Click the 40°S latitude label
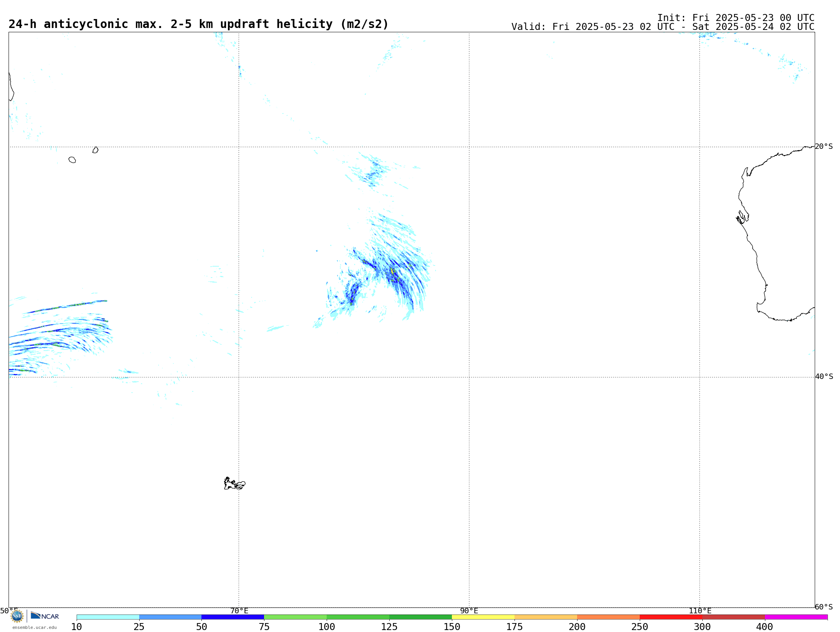The width and height of the screenshot is (840, 632). click(x=824, y=376)
